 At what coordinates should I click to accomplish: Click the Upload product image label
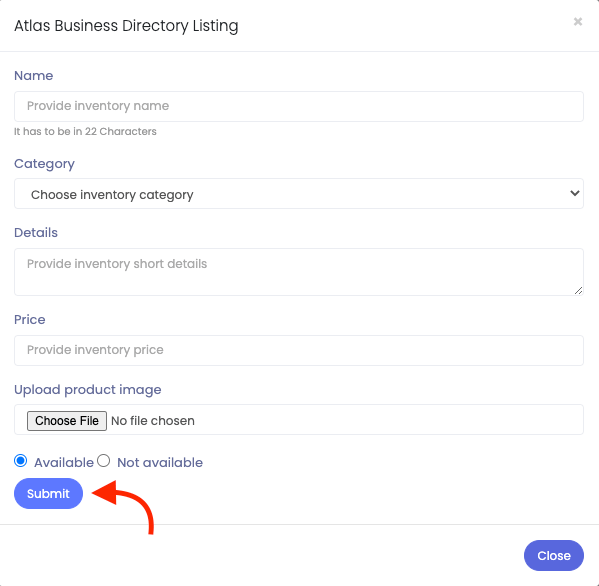click(x=88, y=390)
